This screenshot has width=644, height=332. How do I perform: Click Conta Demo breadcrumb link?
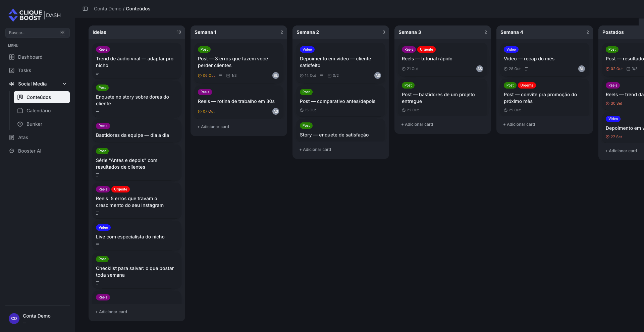pos(108,9)
